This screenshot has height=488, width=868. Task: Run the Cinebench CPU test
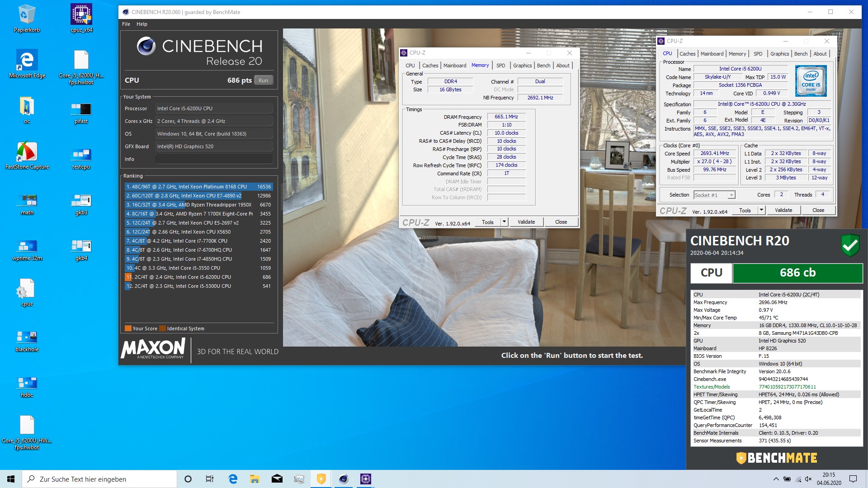[264, 80]
